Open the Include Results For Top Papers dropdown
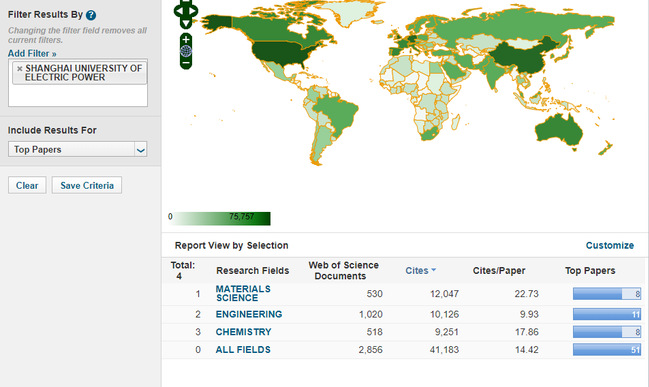The image size is (649, 387). pos(77,149)
